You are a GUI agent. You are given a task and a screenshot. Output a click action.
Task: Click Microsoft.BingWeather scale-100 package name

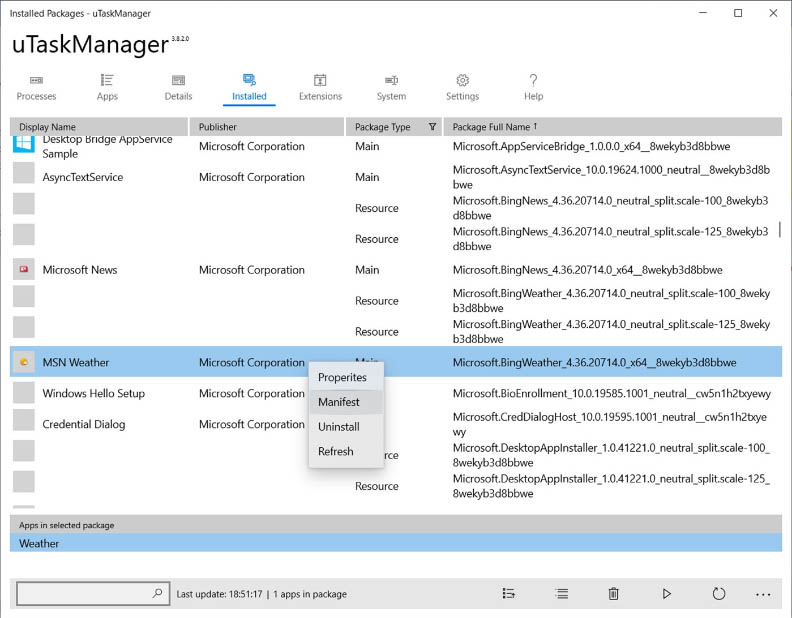click(611, 300)
